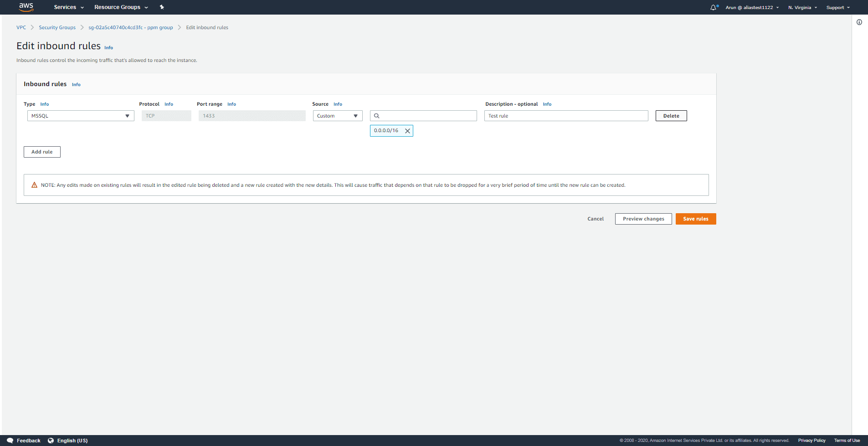Go to Security Groups via breadcrumb
The height and width of the screenshot is (446, 868).
[57, 27]
